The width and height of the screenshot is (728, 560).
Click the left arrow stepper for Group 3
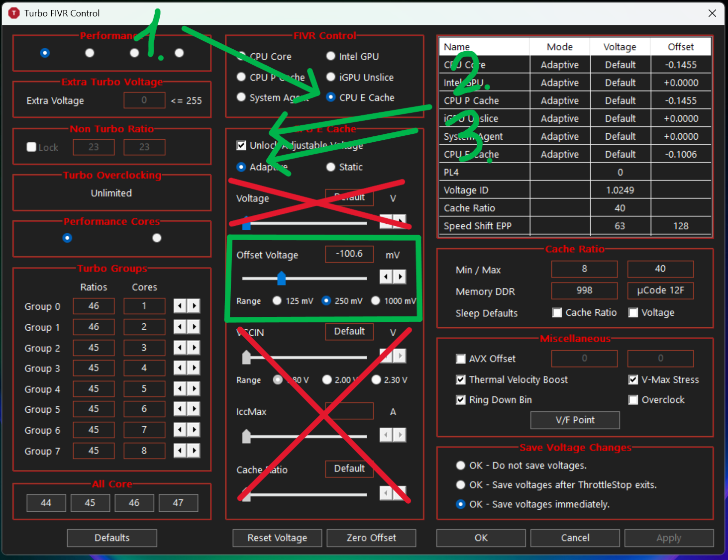point(180,368)
